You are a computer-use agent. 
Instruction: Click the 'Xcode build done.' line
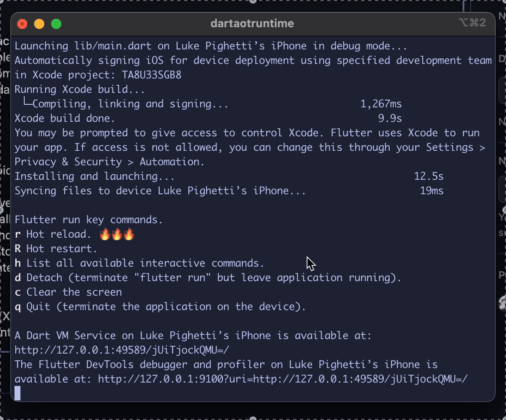click(x=65, y=118)
